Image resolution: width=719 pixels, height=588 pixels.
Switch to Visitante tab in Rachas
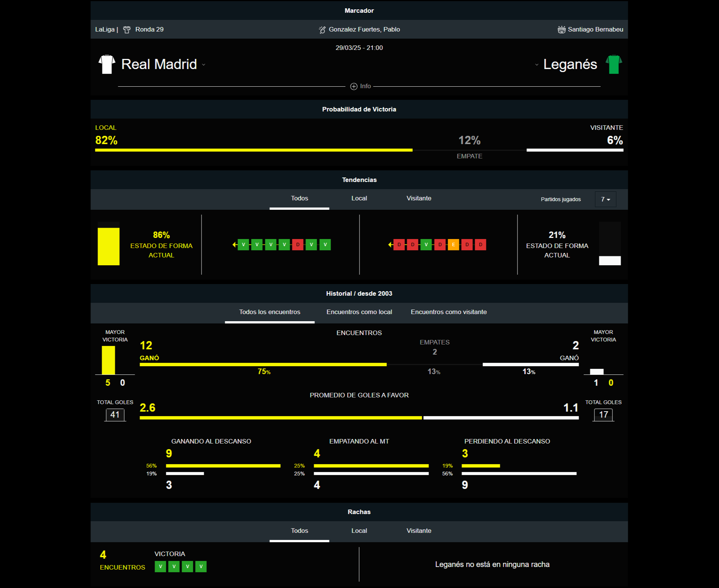tap(418, 531)
